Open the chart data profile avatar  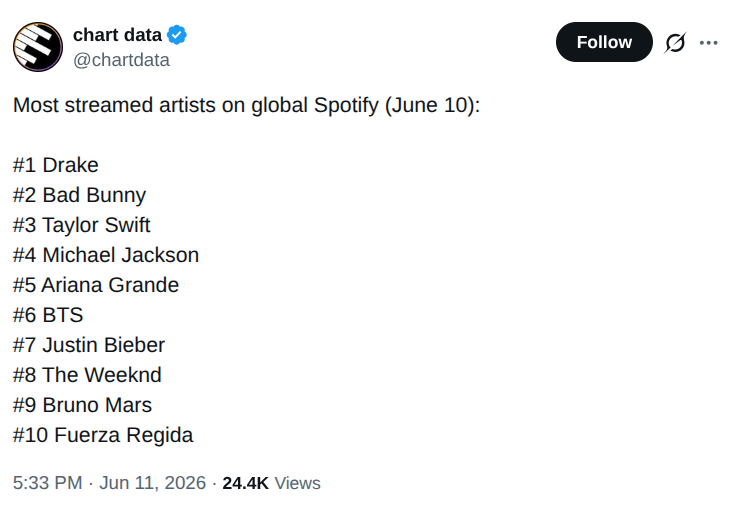[x=38, y=47]
